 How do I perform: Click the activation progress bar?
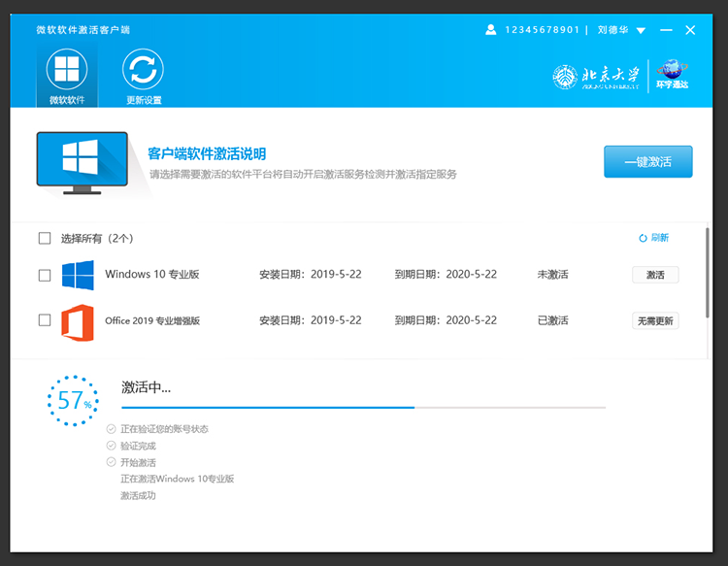(x=364, y=407)
